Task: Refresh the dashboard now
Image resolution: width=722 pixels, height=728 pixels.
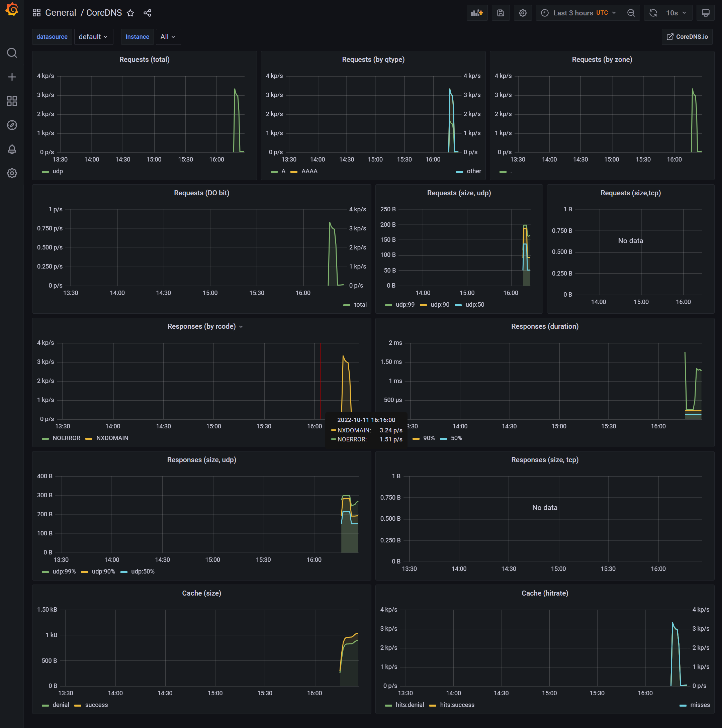Action: point(653,13)
